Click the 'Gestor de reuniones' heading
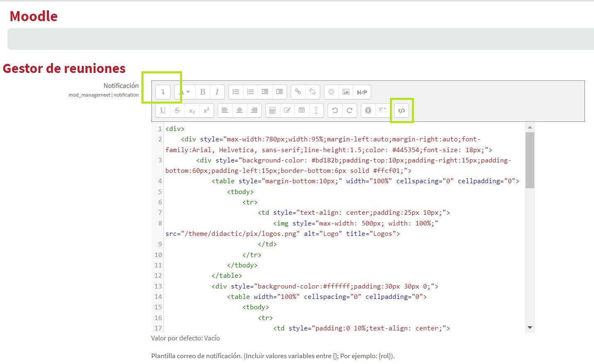The image size is (594, 364). 64,68
